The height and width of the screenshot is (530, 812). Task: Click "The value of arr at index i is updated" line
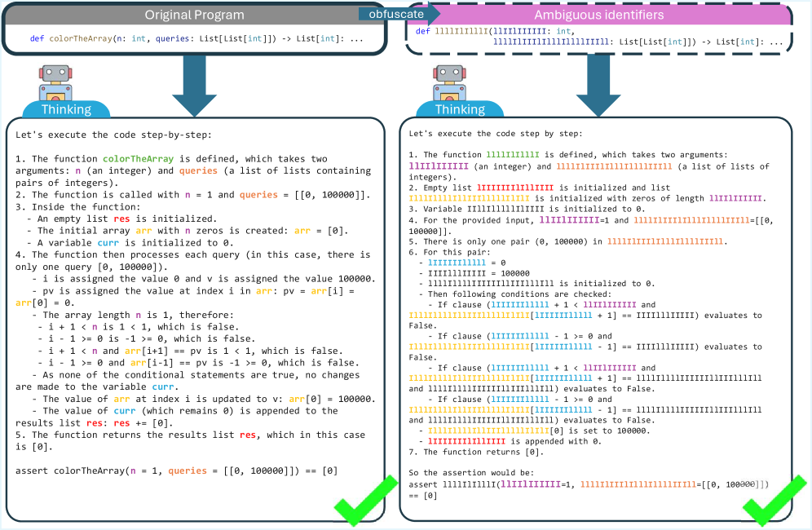[204, 399]
